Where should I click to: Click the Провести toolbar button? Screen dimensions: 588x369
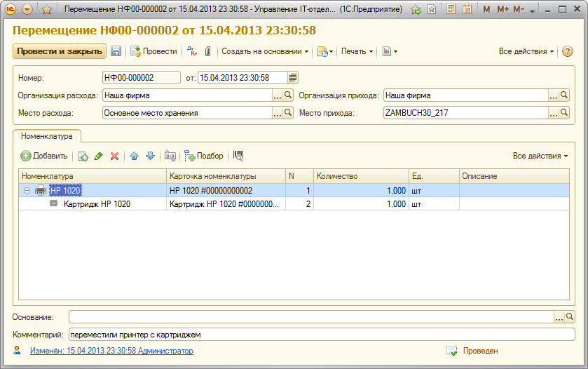point(153,51)
